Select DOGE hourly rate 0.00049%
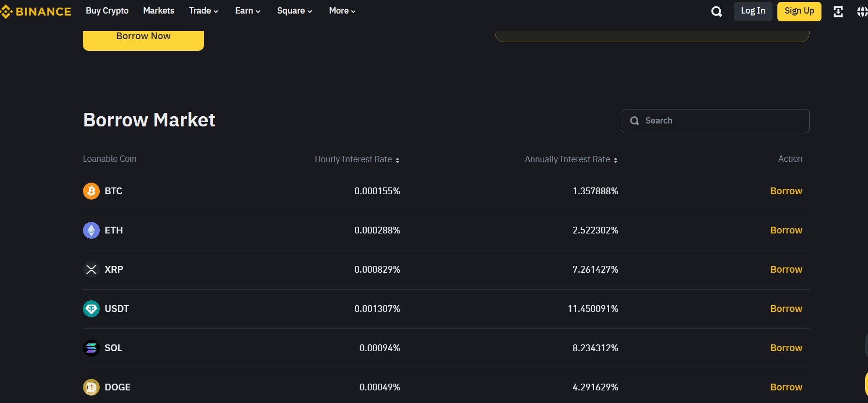This screenshot has width=868, height=403. click(x=379, y=387)
